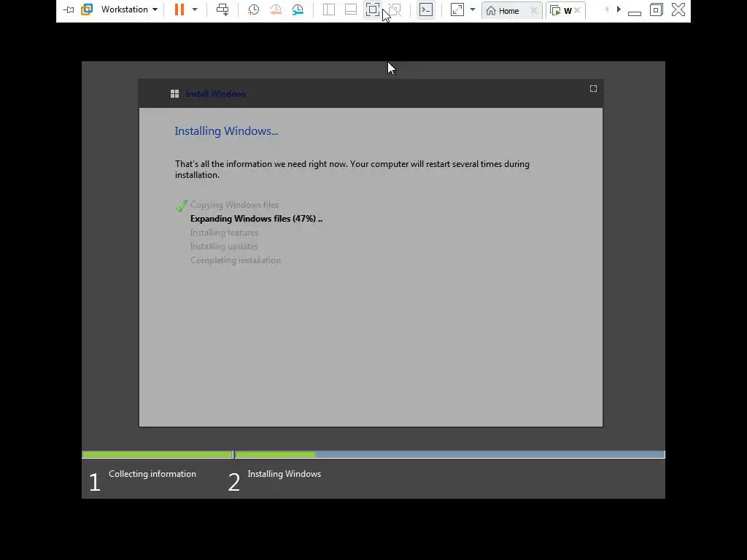Click Send Ctrl+Alt+Del icon
This screenshot has height=560, width=747.
click(222, 9)
